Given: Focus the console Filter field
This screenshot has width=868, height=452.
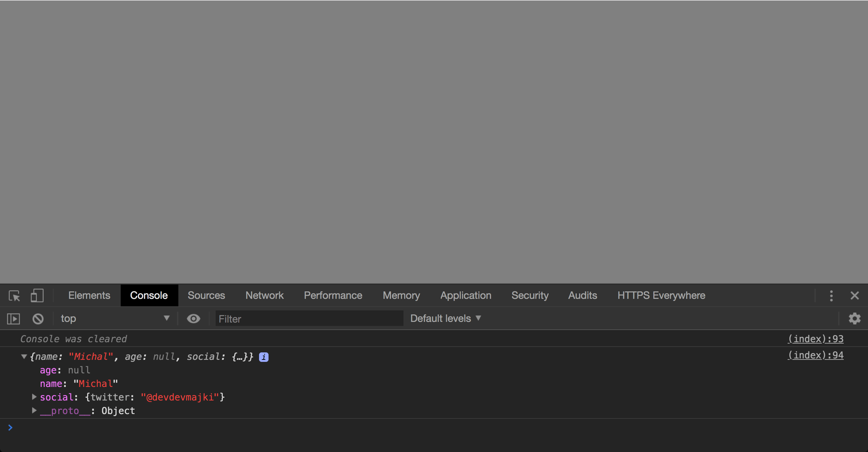Looking at the screenshot, I should 309,319.
